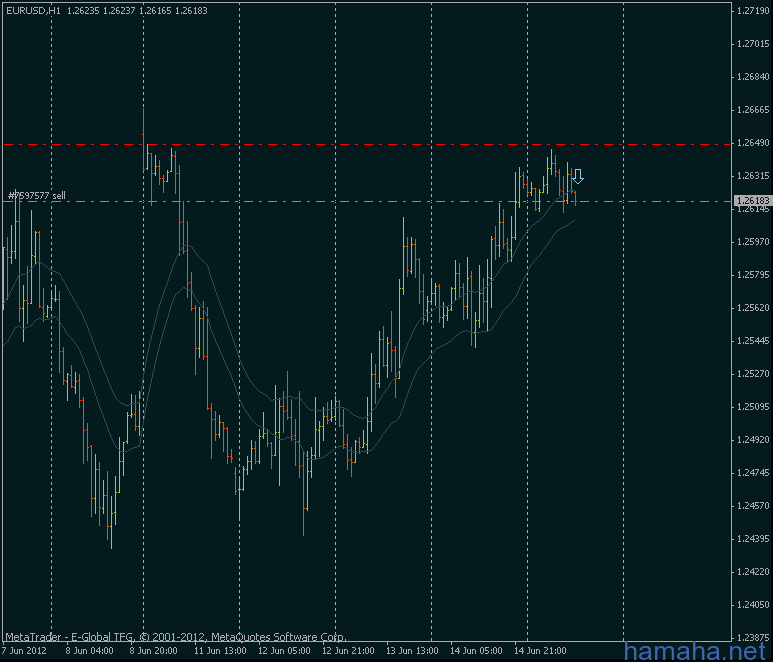The image size is (773, 662).
Task: Click the 1.25270 price axis value
Action: (753, 374)
